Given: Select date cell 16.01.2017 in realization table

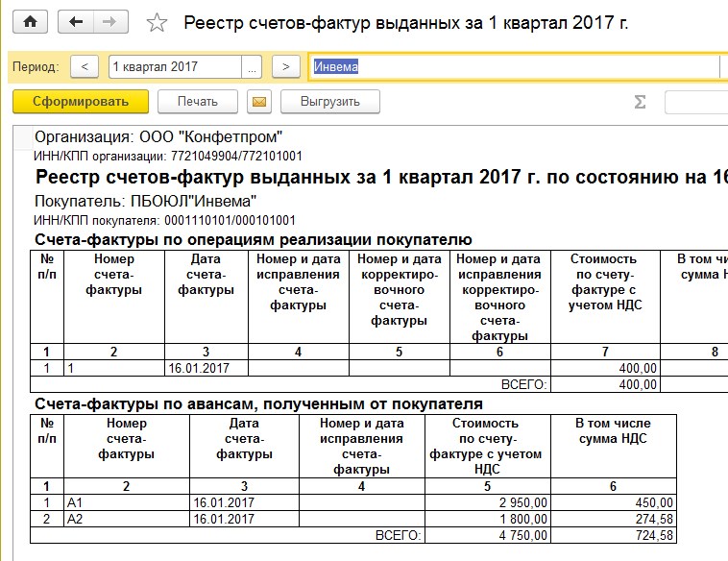Looking at the screenshot, I should (206, 368).
